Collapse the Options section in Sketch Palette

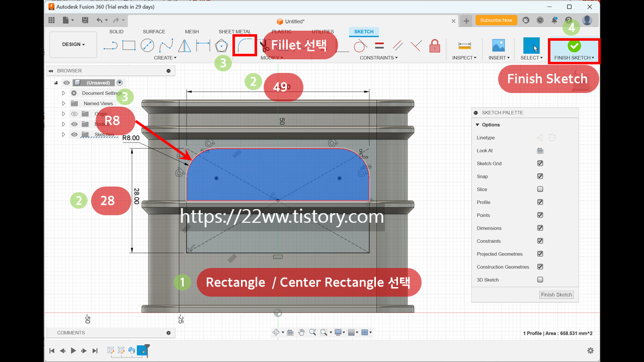click(477, 125)
